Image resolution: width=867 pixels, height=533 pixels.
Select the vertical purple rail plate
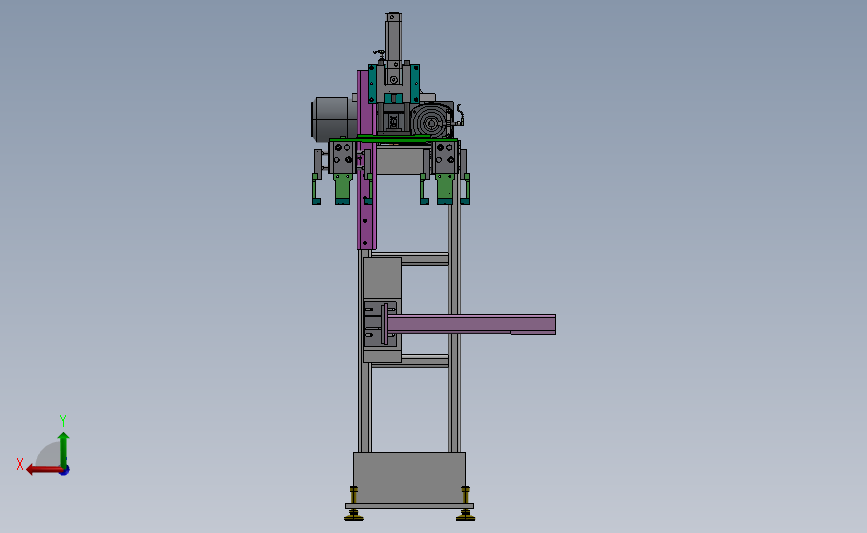click(366, 160)
